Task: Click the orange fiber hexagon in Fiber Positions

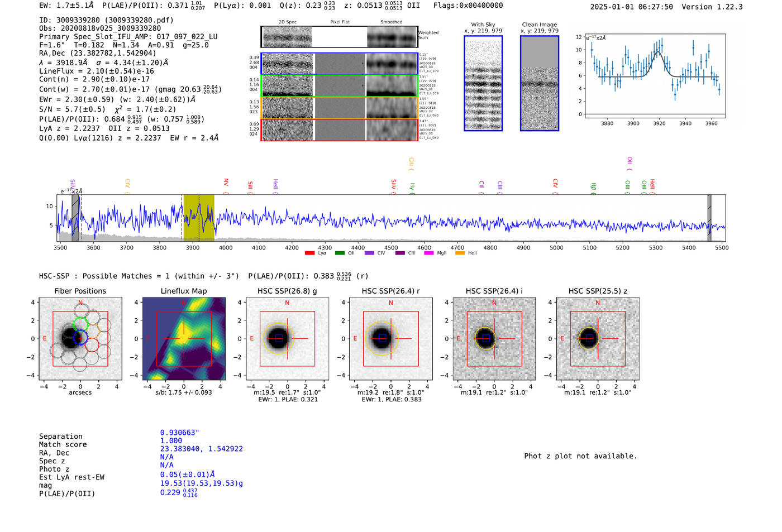Action: (x=93, y=330)
